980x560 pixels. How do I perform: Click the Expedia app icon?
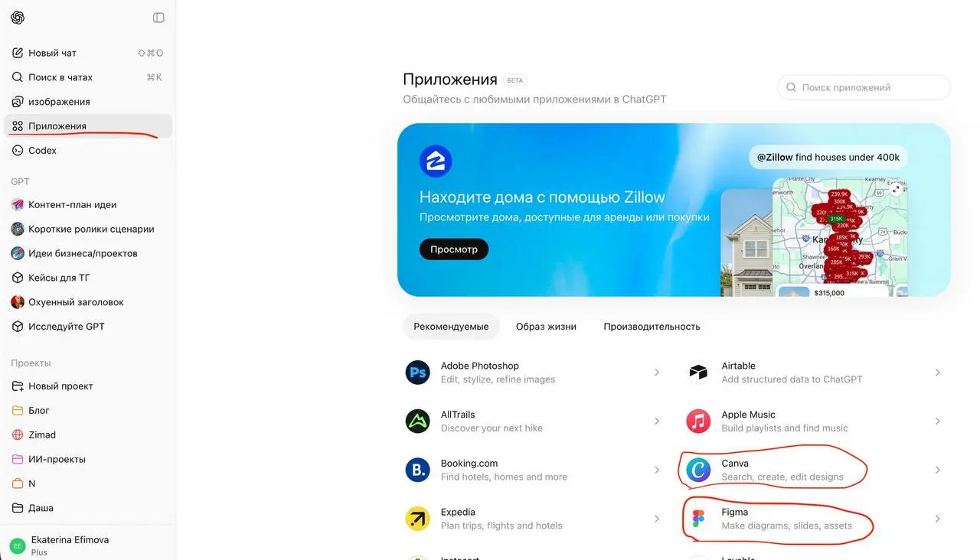pos(418,519)
